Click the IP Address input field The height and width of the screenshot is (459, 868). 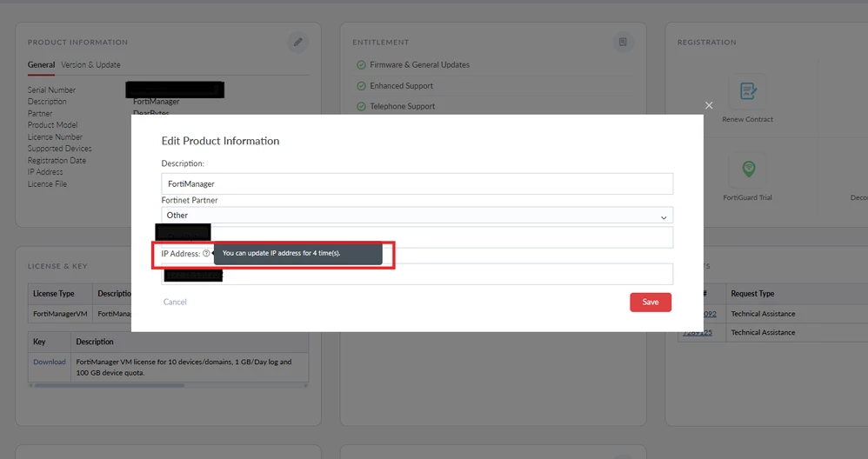417,275
